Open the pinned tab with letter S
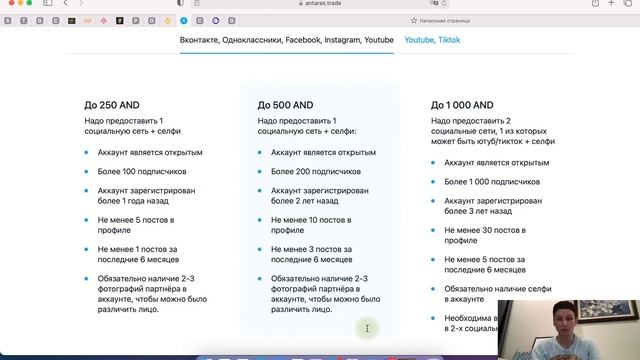 click(8, 20)
